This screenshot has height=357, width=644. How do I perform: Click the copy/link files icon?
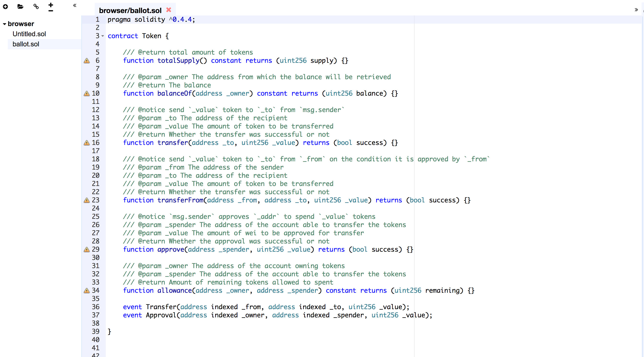click(36, 7)
